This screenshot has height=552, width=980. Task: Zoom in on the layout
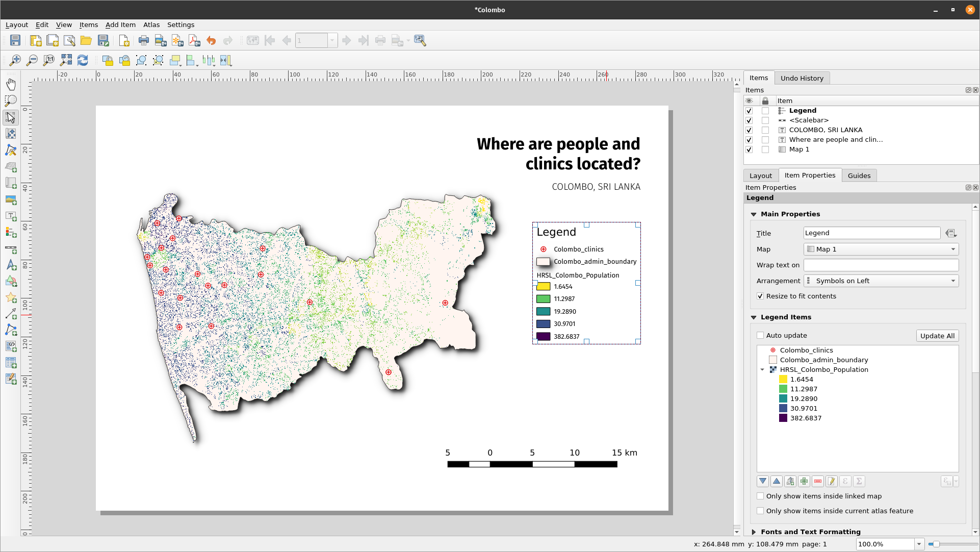[15, 61]
